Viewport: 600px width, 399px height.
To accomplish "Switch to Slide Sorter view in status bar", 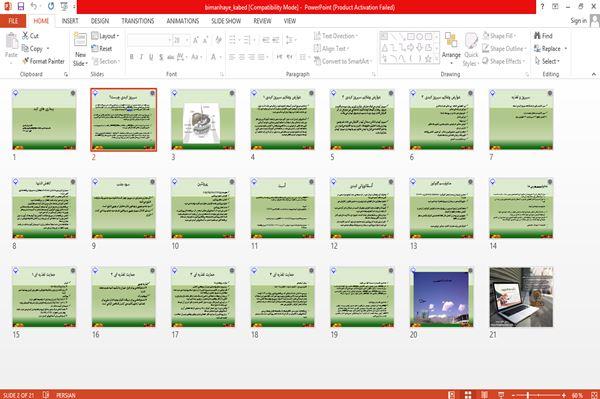I will tap(468, 395).
